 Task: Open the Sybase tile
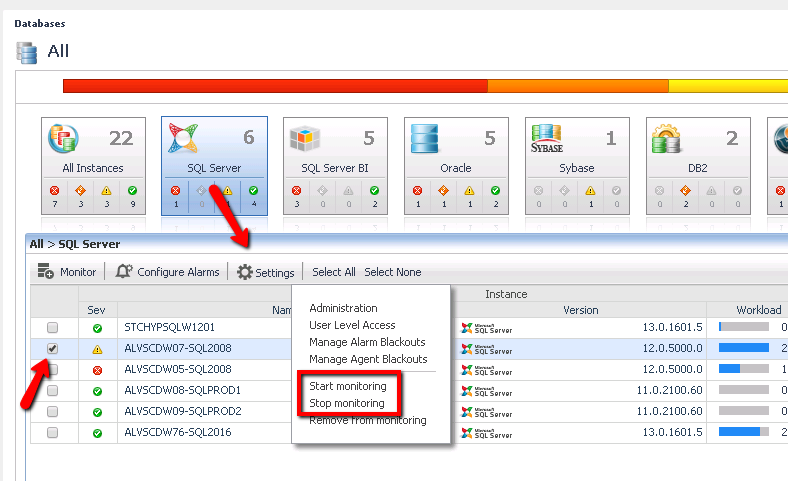577,166
